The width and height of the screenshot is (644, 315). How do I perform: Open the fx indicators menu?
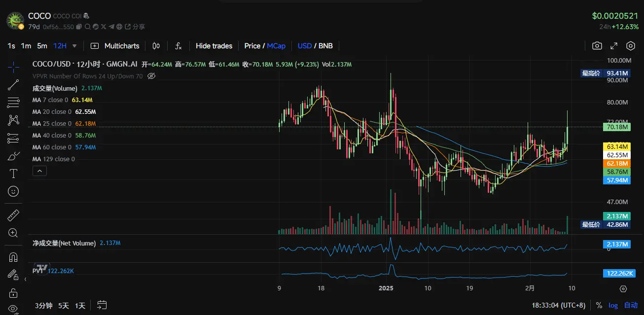click(x=179, y=46)
